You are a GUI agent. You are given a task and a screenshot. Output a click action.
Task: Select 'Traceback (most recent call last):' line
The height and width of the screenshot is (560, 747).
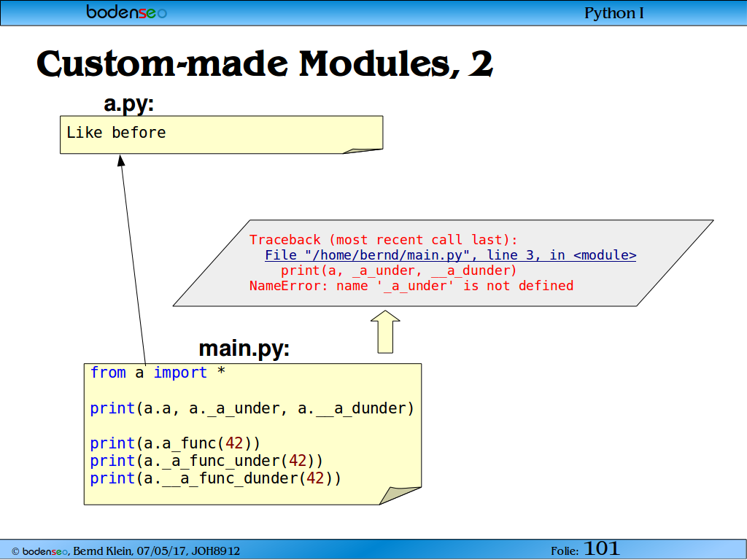[x=384, y=239]
